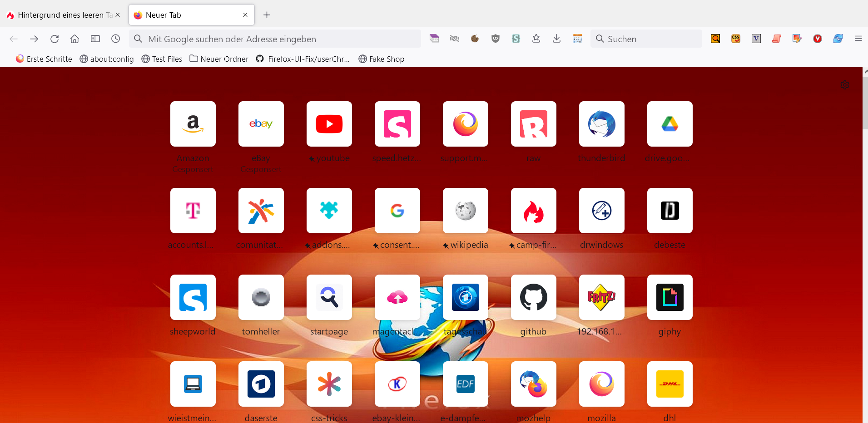868x423 pixels.
Task: Open the YouTube shortcut tile
Action: point(329,124)
